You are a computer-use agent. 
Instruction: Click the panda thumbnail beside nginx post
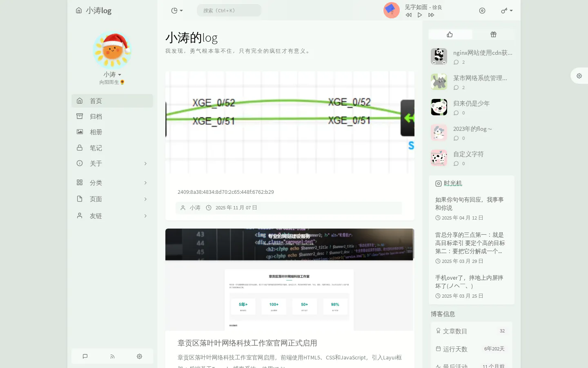[439, 56]
